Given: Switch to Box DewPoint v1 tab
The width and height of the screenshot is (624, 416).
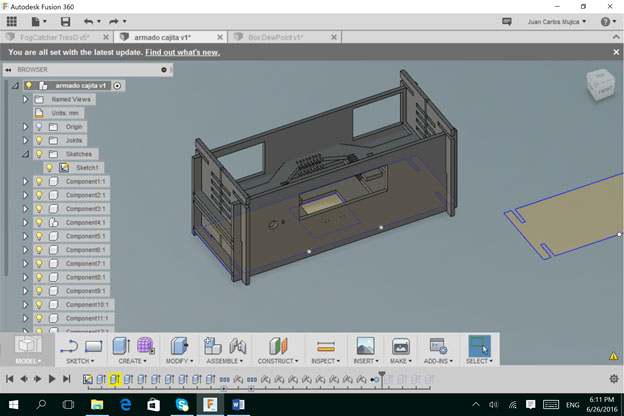Looking at the screenshot, I should [285, 37].
